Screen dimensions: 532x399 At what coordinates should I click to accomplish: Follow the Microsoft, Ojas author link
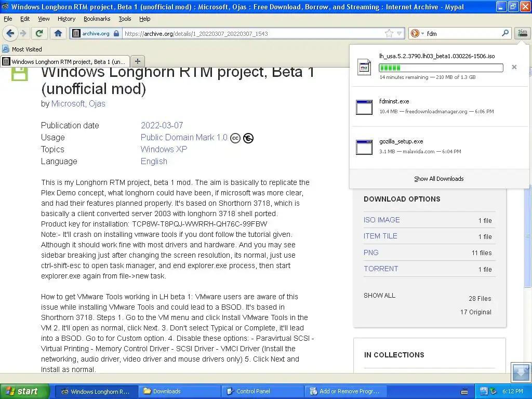click(x=78, y=103)
